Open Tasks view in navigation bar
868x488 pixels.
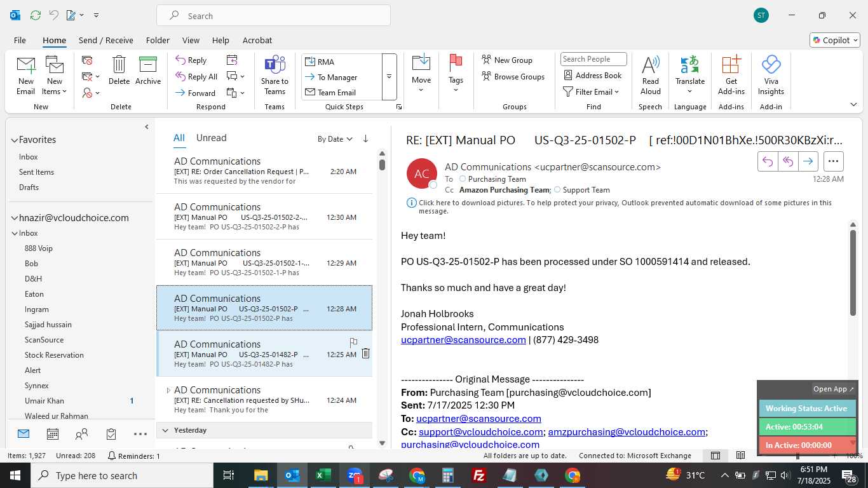[111, 434]
